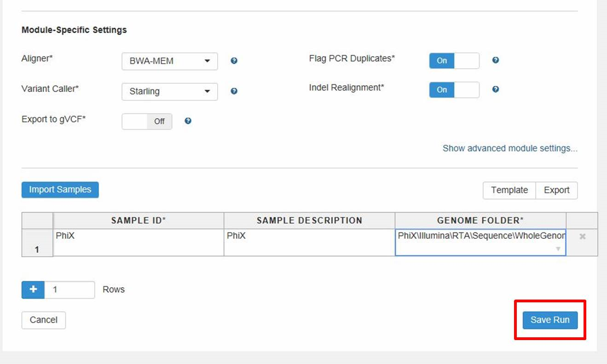
Task: Remove sample row 1 with x icon
Action: pyautogui.click(x=582, y=237)
